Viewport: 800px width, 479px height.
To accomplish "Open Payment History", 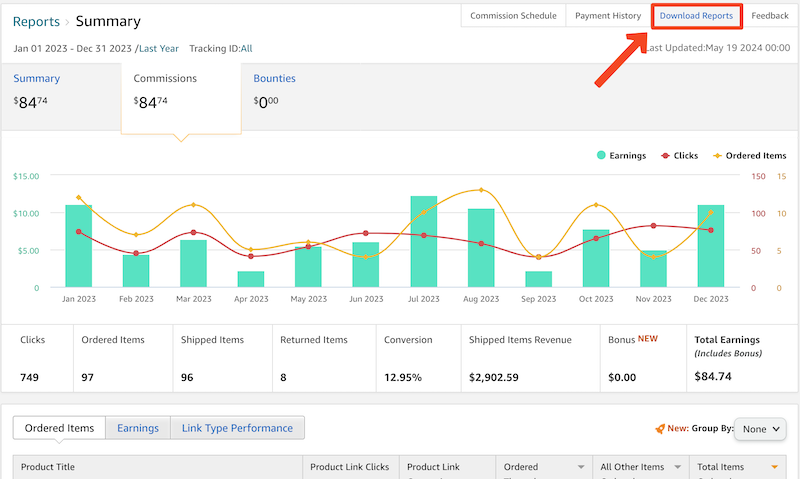I will pos(608,16).
